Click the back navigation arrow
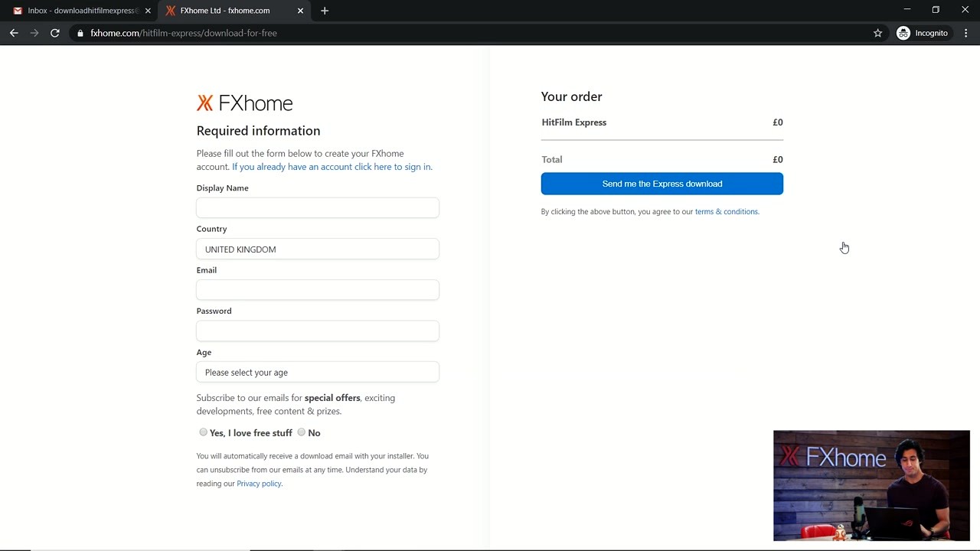Viewport: 980px width, 551px height. pyautogui.click(x=14, y=33)
